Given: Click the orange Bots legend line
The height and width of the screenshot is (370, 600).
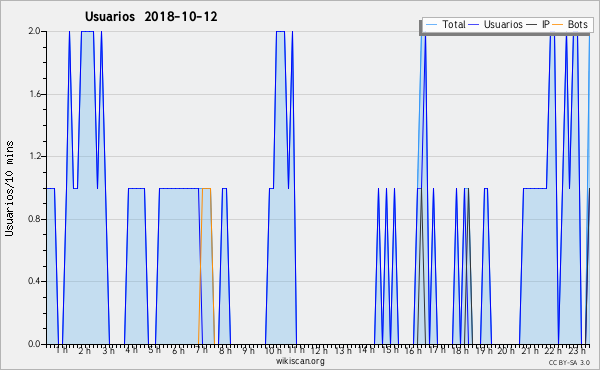Looking at the screenshot, I should coord(558,25).
